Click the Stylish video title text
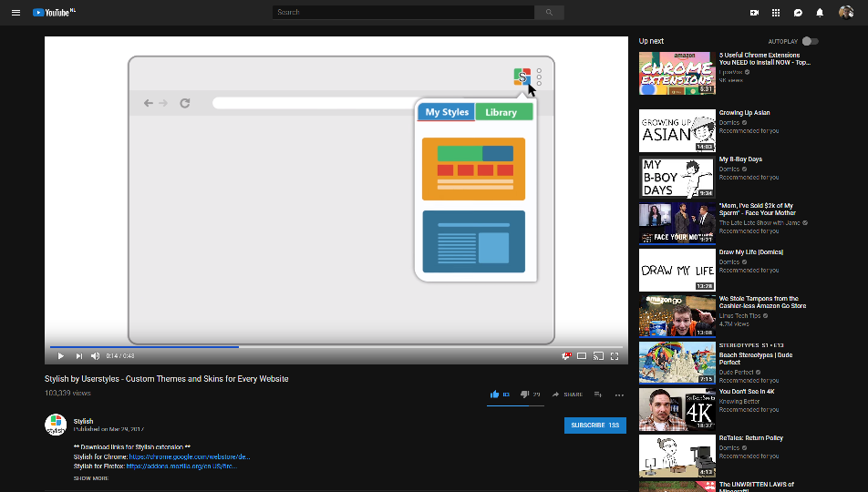Screen dimensions: 868x492 tap(167, 378)
